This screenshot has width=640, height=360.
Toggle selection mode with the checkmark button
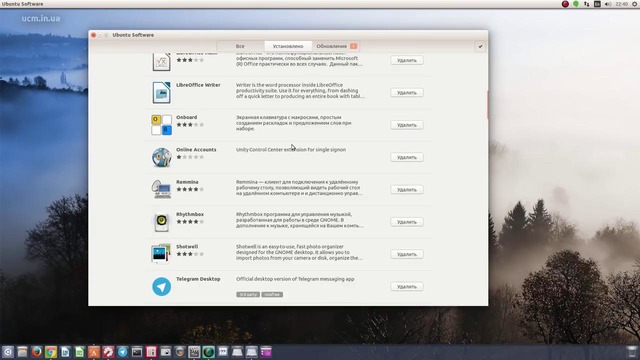coord(480,47)
